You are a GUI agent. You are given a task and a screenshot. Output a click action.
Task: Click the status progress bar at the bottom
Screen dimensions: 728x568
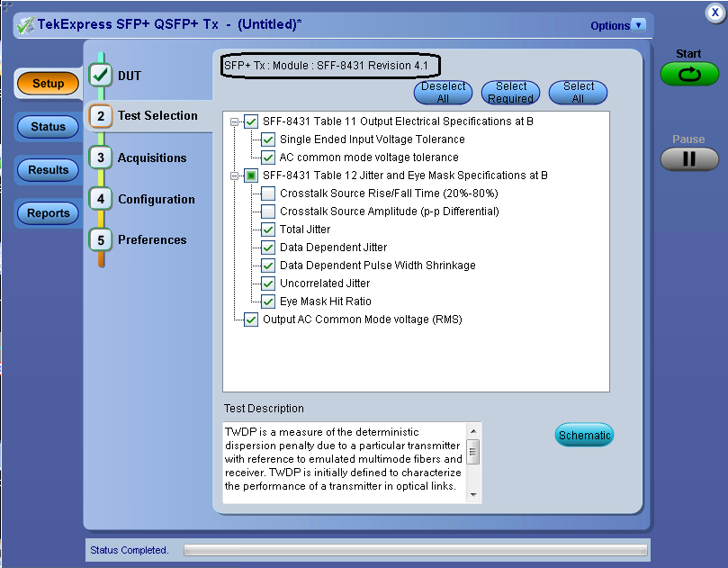point(414,549)
